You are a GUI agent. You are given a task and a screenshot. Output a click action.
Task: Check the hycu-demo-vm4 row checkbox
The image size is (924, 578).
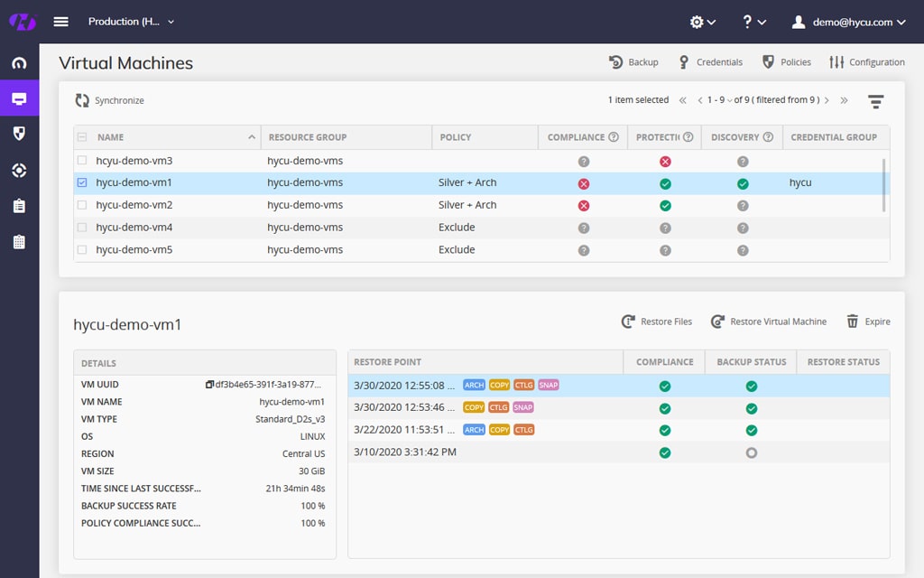[x=82, y=227]
